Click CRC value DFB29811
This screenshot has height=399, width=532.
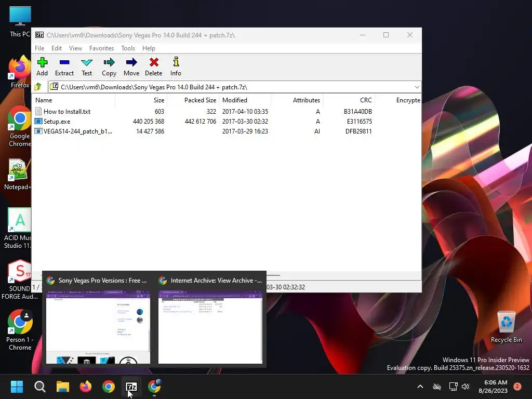tap(358, 131)
